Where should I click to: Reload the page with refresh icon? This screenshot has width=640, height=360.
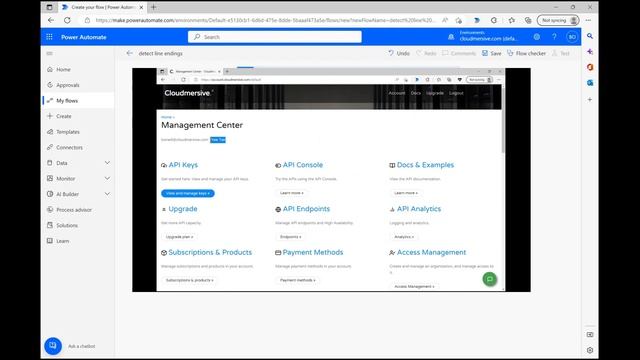(x=67, y=20)
